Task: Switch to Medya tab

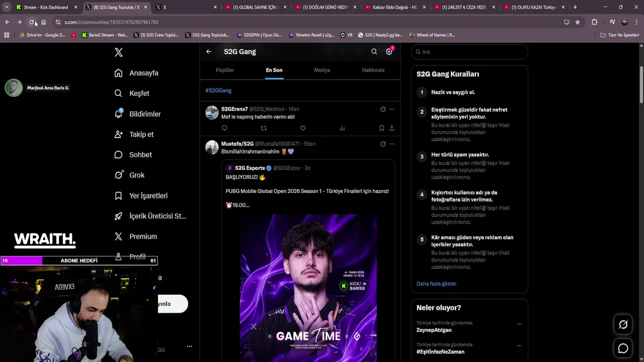Action: click(x=322, y=70)
